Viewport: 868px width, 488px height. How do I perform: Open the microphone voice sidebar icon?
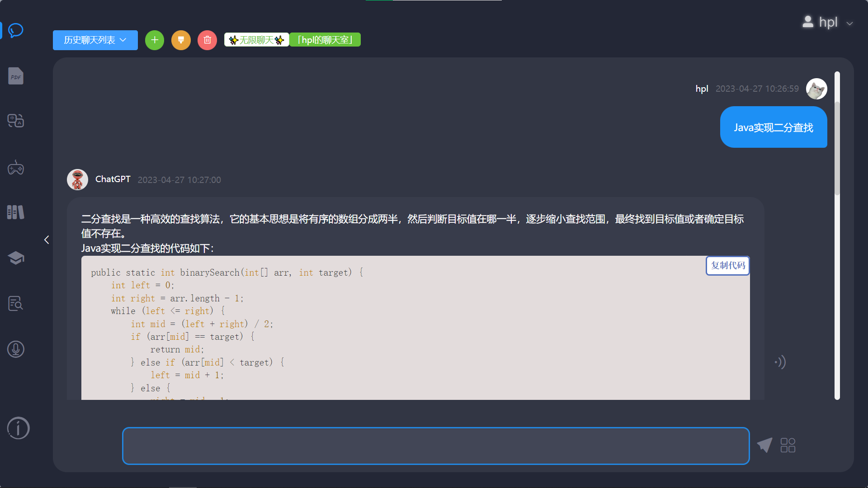tap(16, 349)
